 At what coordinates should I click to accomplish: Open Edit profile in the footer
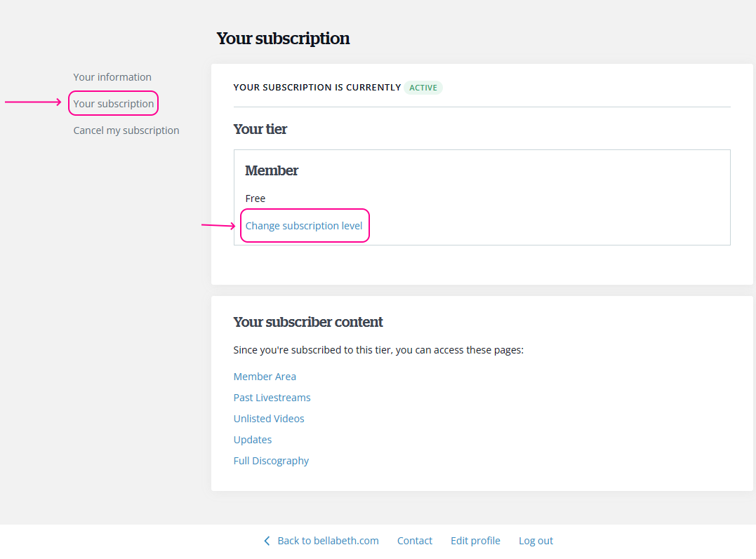pyautogui.click(x=475, y=541)
